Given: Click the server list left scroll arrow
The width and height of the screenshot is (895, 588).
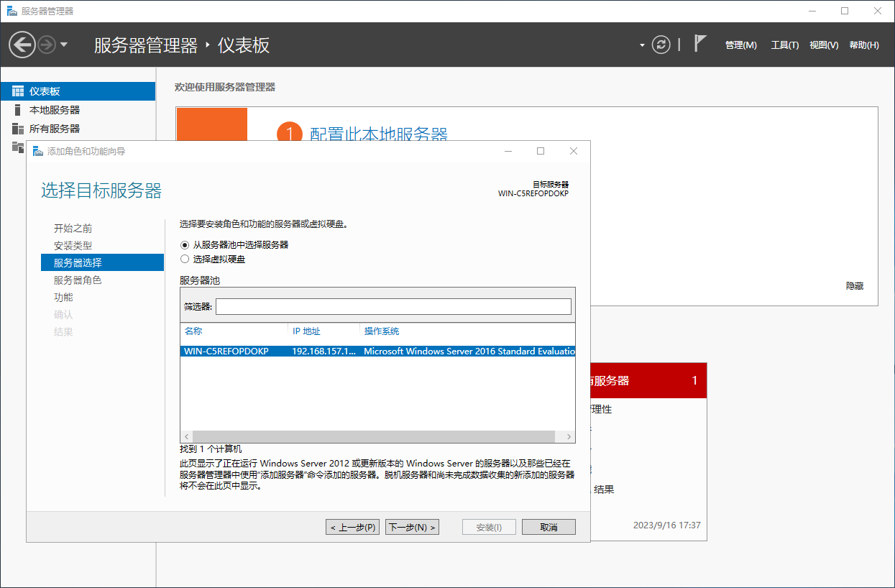Looking at the screenshot, I should 186,437.
